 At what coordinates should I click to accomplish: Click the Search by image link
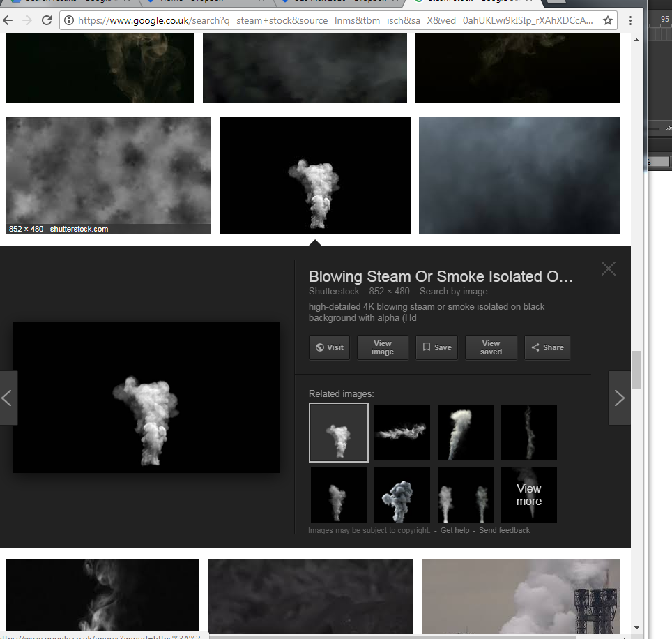tap(453, 292)
